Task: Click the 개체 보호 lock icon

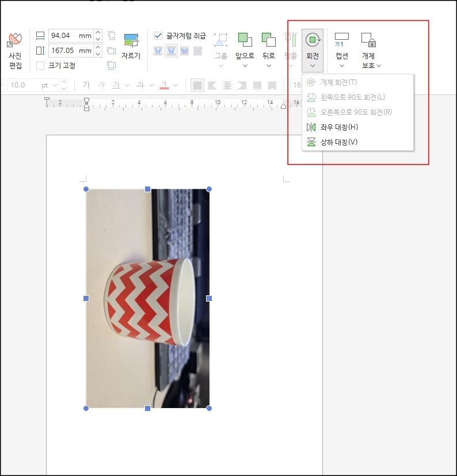Action: click(x=368, y=40)
